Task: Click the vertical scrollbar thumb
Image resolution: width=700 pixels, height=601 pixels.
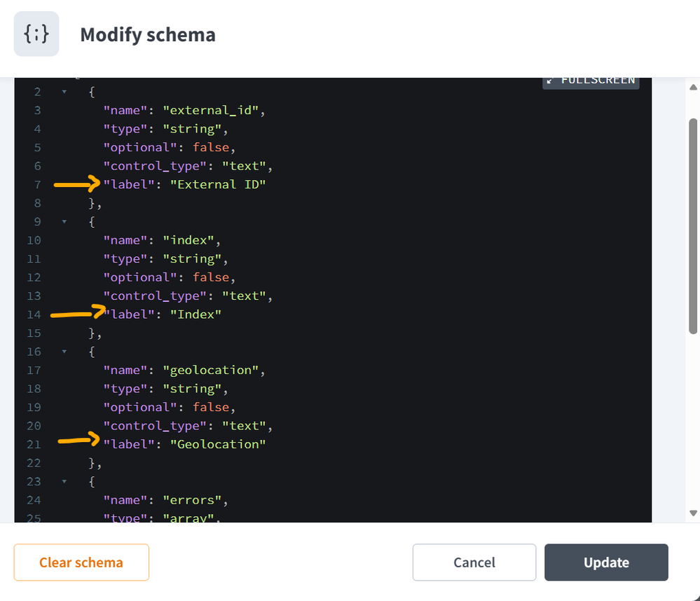Action: coord(693,226)
